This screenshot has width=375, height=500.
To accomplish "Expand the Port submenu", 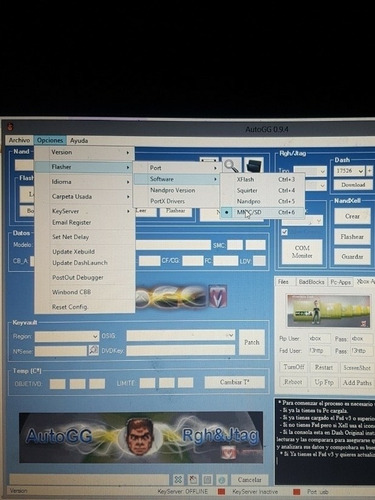I will pos(176,168).
